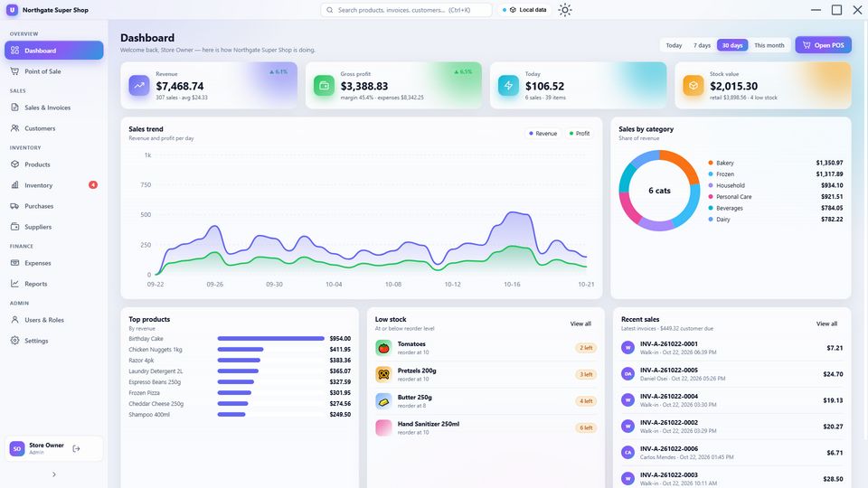Image resolution: width=868 pixels, height=488 pixels.
Task: Click the 2 left stock badge
Action: coord(586,348)
